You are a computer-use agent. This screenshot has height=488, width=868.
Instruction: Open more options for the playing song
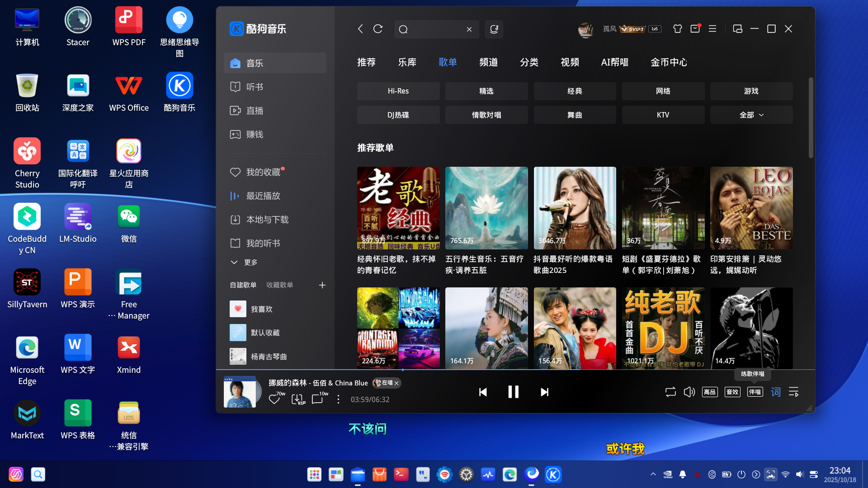click(x=338, y=399)
